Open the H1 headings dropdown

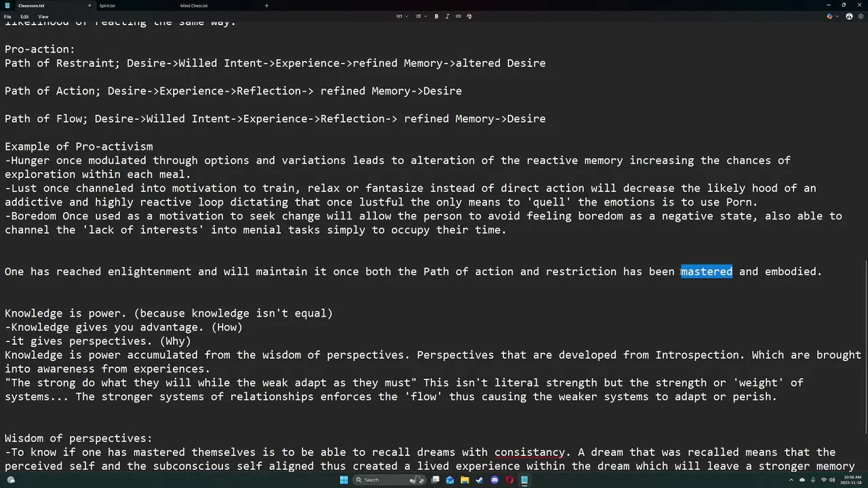[x=401, y=16]
